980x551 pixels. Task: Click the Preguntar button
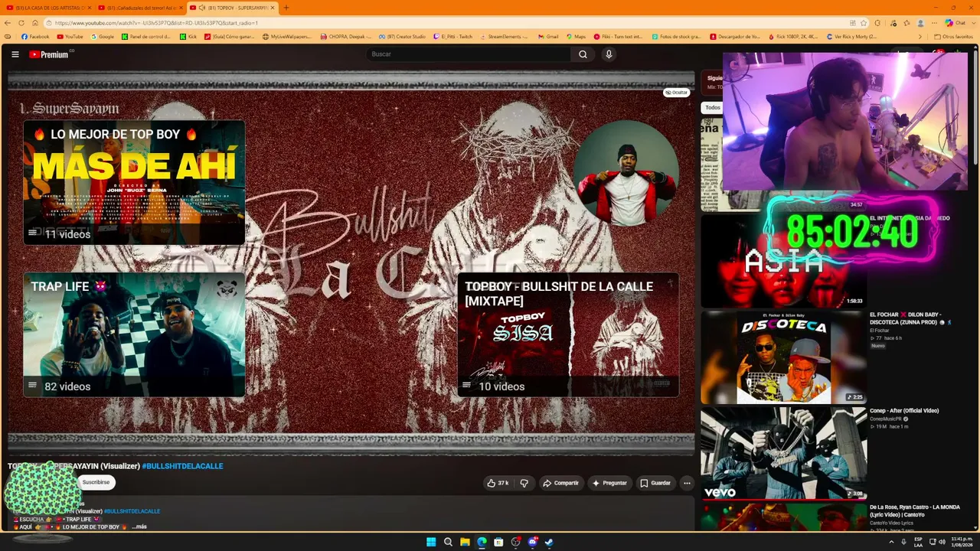[x=609, y=483]
